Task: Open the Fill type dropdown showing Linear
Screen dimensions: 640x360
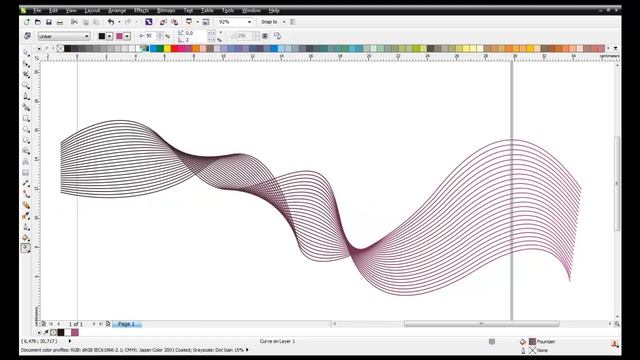Action: 64,36
